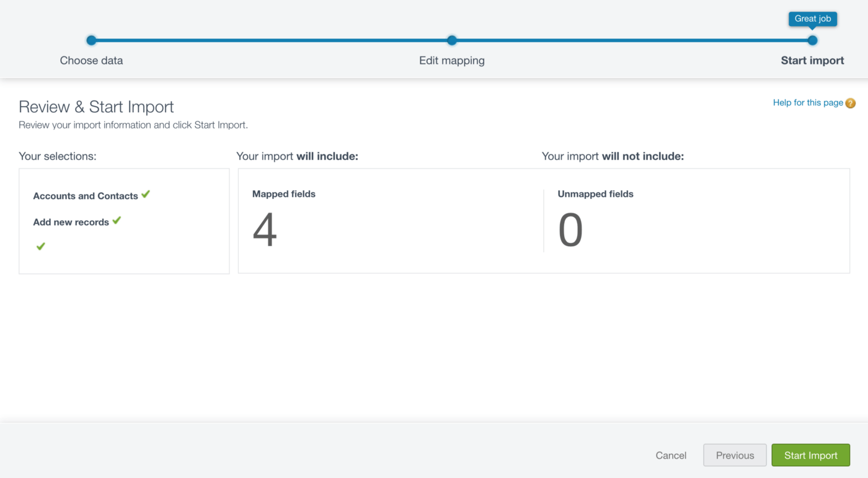Go back to the Edit mapping label
The image size is (868, 478).
pos(452,61)
